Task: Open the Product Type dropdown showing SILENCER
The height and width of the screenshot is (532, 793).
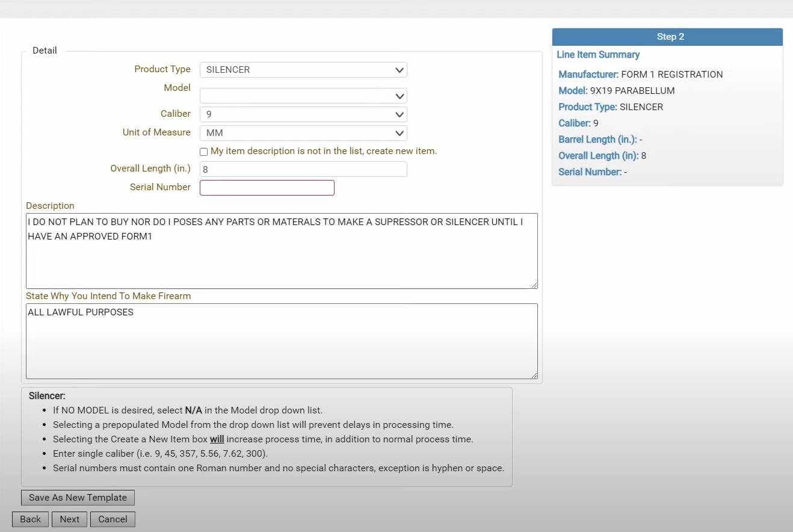Action: [x=303, y=70]
